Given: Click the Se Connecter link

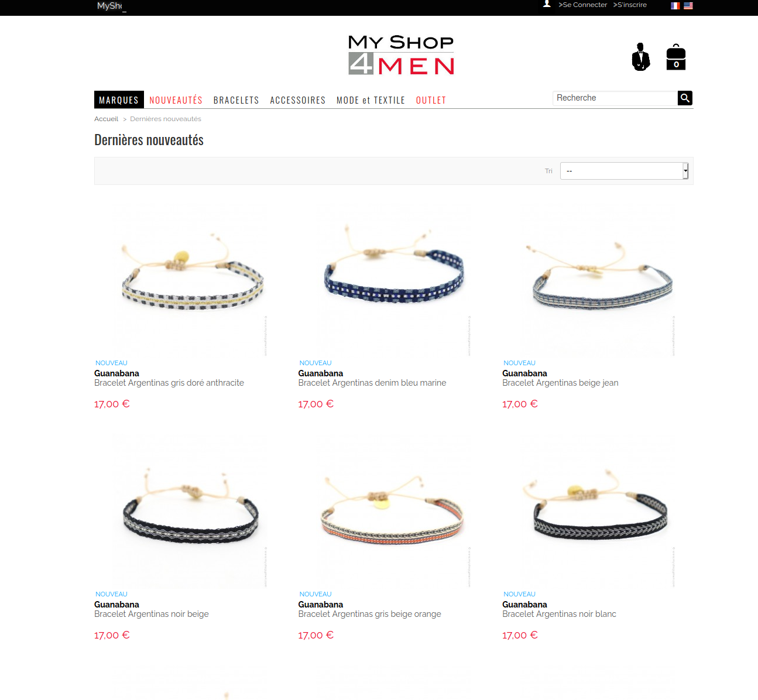Looking at the screenshot, I should [583, 5].
